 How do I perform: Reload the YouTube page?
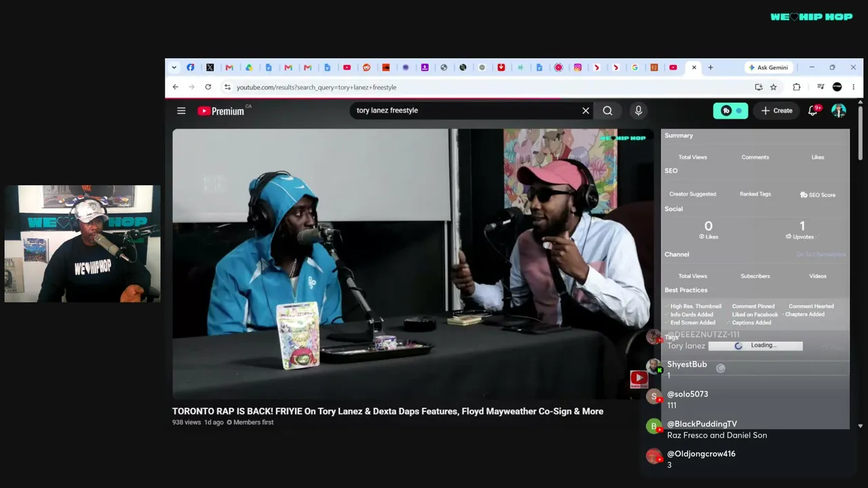tap(208, 87)
